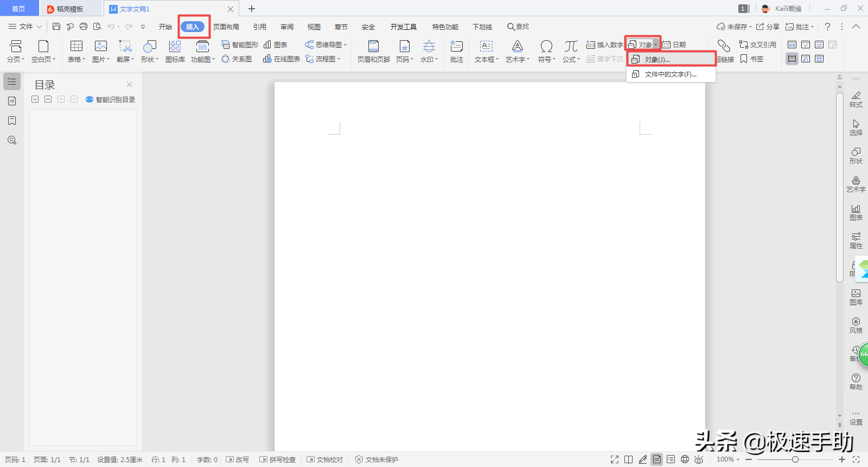Open the Function Chart (功能图) tool

[203, 52]
